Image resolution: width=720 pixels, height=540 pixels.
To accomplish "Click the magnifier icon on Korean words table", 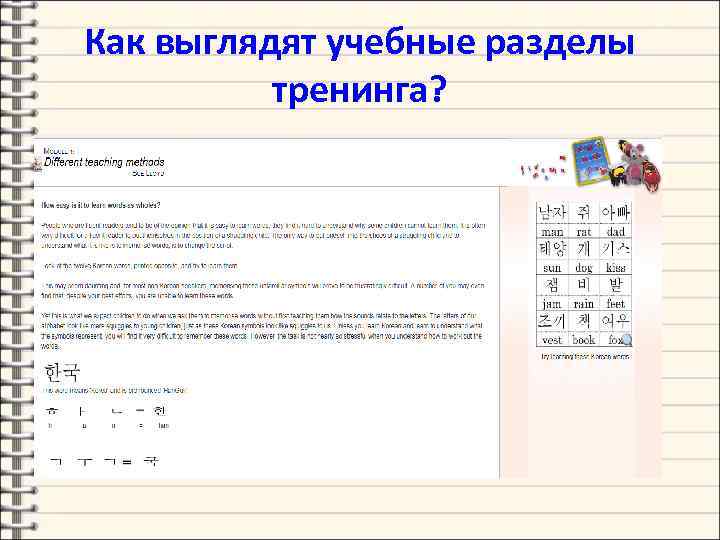I will [625, 340].
